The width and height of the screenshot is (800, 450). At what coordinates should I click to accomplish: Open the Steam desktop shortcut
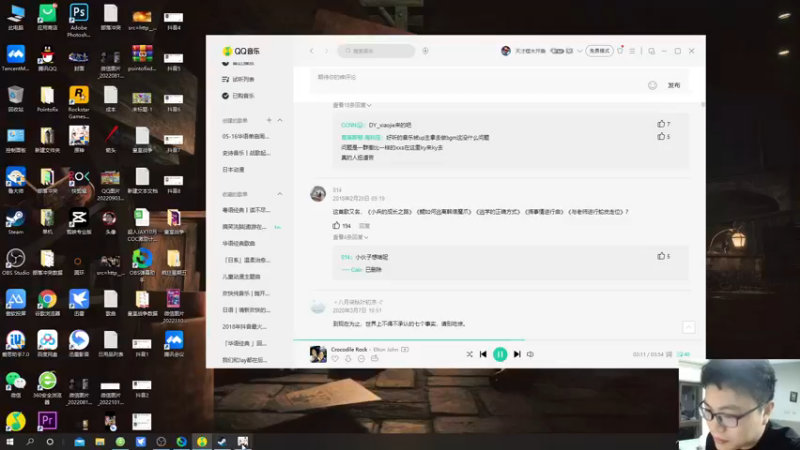coord(15,221)
